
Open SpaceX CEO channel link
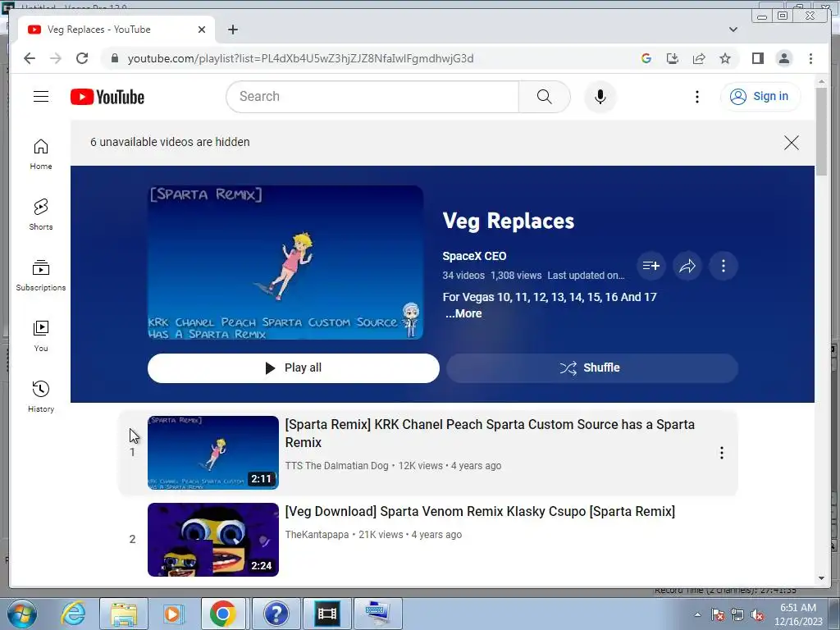[474, 256]
